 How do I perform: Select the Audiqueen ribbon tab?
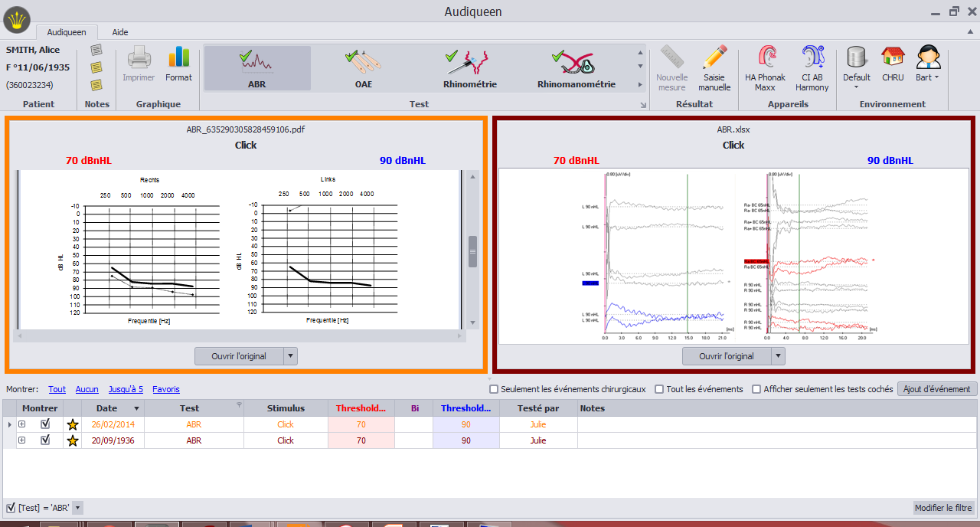pos(67,32)
